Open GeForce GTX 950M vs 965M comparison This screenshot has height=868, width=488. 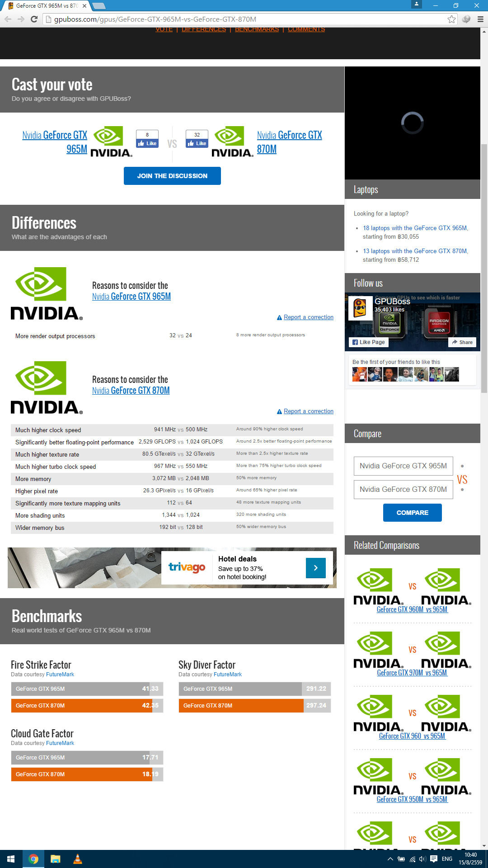(x=412, y=799)
